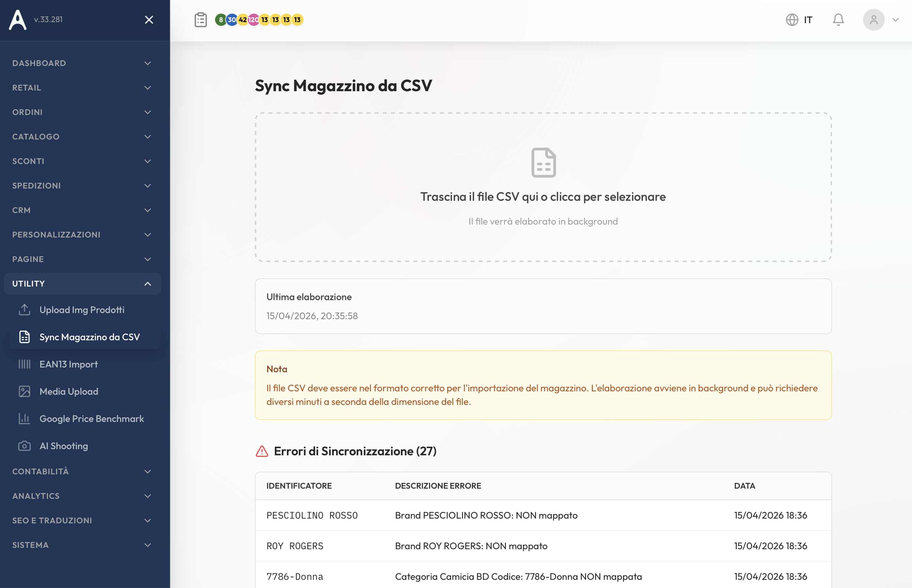Click the CSV file icon in sidebar

pyautogui.click(x=25, y=337)
